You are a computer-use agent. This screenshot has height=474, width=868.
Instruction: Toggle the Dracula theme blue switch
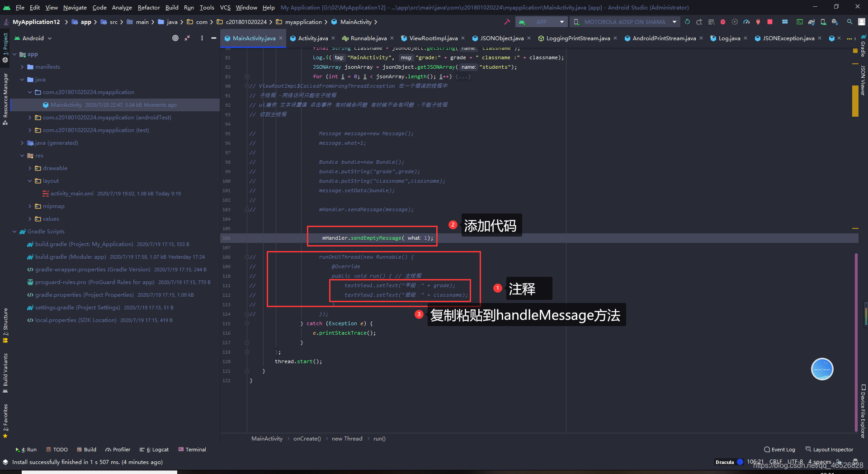pos(740,462)
